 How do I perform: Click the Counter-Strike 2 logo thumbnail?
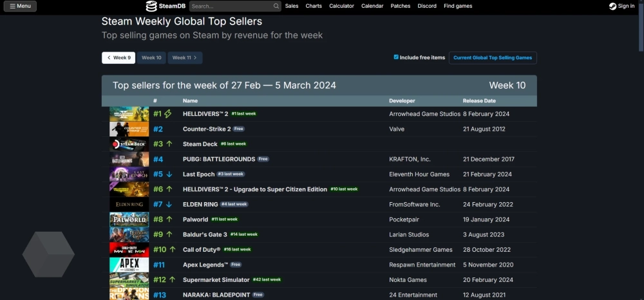tap(129, 129)
